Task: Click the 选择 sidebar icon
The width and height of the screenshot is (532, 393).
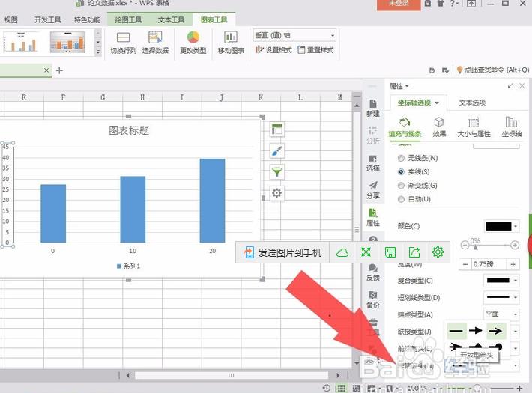Action: click(373, 162)
